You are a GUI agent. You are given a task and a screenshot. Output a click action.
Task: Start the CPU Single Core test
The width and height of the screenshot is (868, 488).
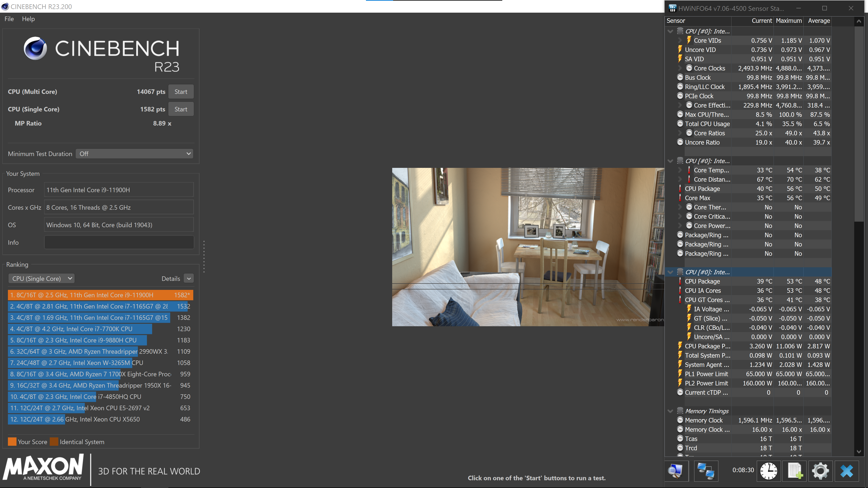tap(181, 109)
